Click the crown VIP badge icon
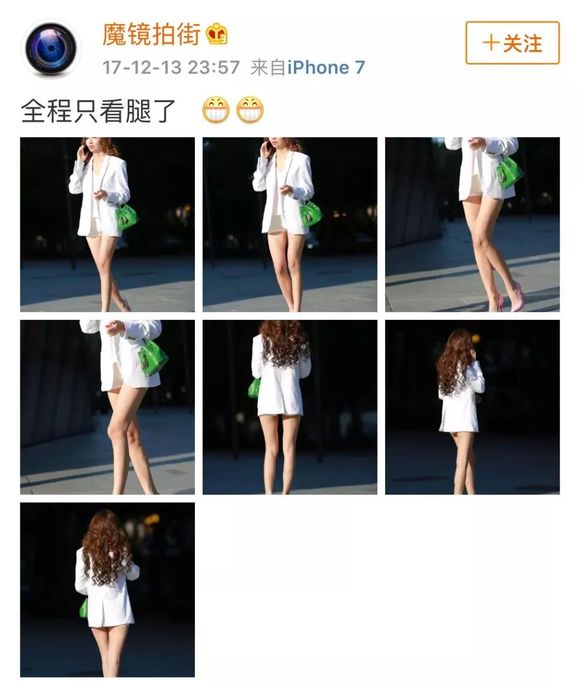Viewport: 580px width, 682px height. (x=217, y=34)
